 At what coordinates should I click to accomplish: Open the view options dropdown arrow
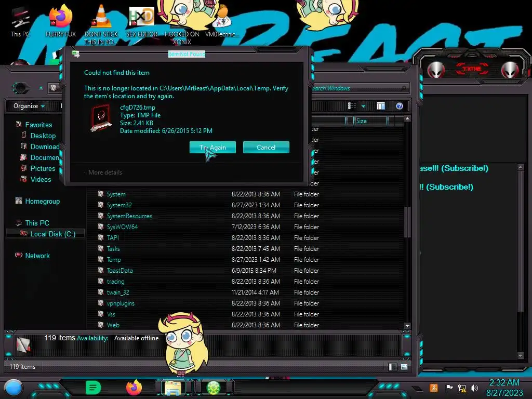coord(363,106)
